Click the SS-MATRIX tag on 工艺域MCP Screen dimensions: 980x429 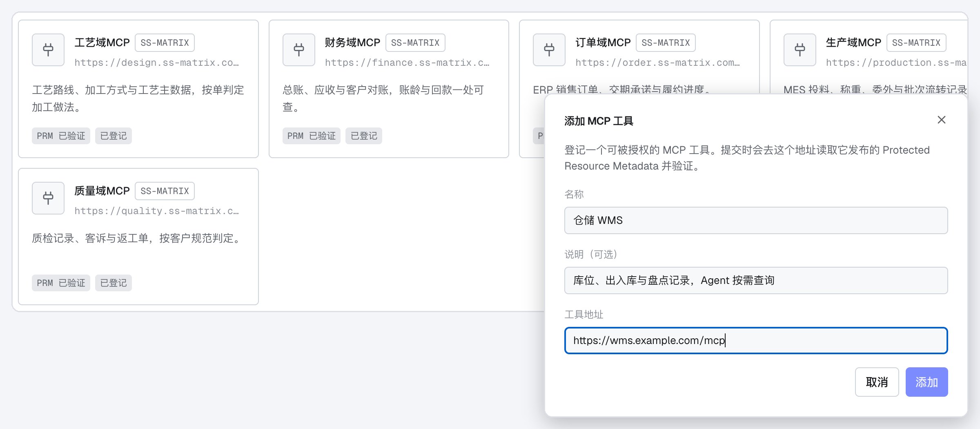pyautogui.click(x=165, y=43)
